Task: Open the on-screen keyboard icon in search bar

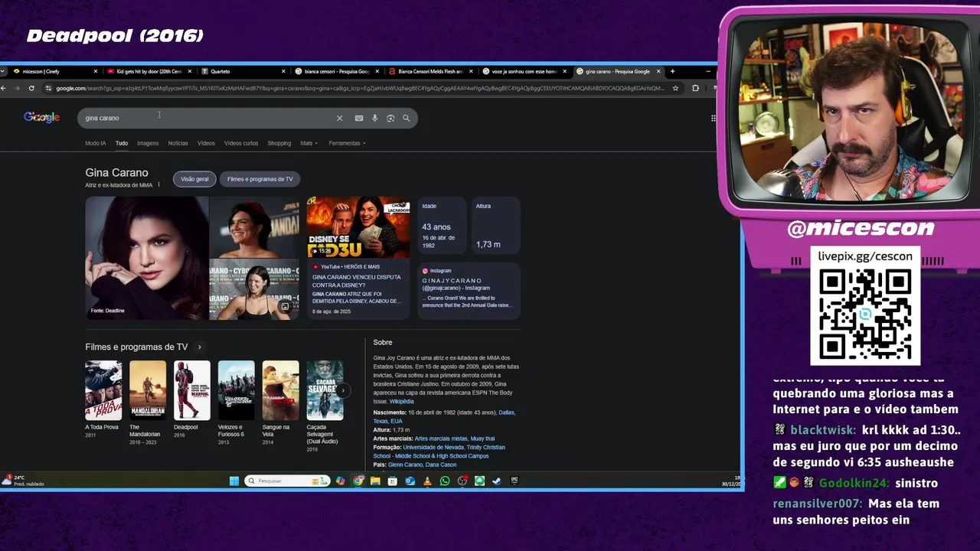Action: pos(358,118)
